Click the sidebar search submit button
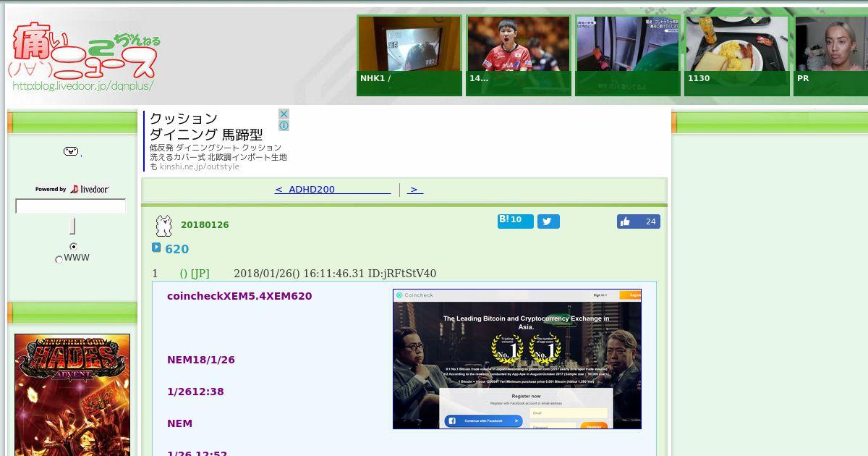Screen dimensions: 868x456 pos(72,226)
